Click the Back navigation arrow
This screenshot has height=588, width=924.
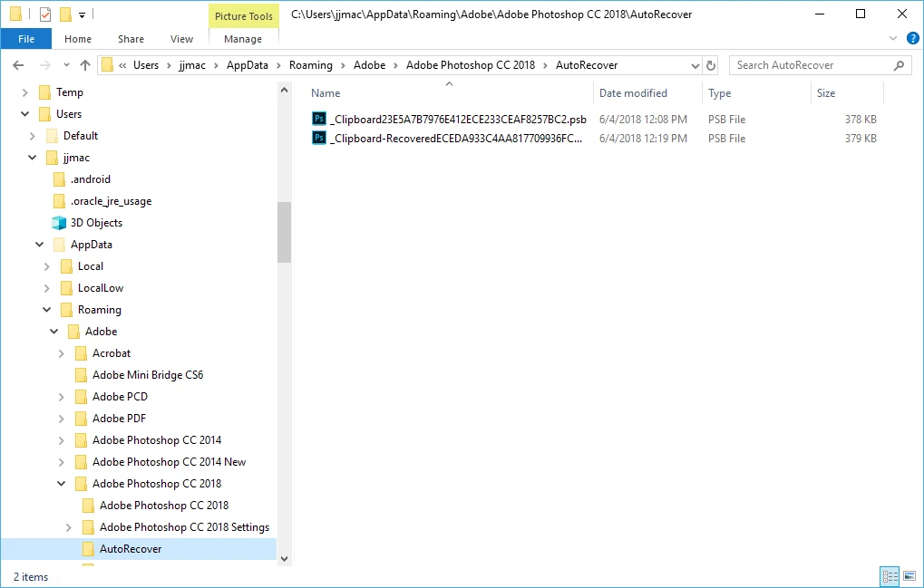pyautogui.click(x=18, y=65)
